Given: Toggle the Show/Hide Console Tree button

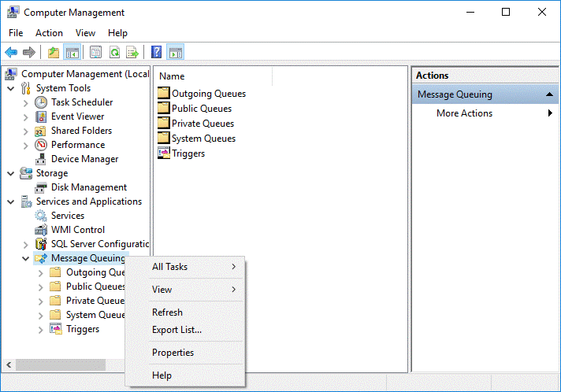Looking at the screenshot, I should 72,53.
